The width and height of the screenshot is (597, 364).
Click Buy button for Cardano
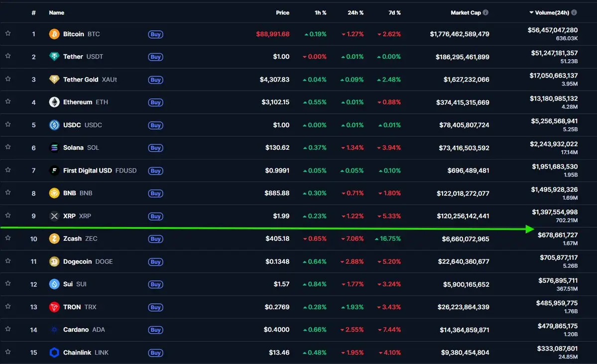pos(155,330)
